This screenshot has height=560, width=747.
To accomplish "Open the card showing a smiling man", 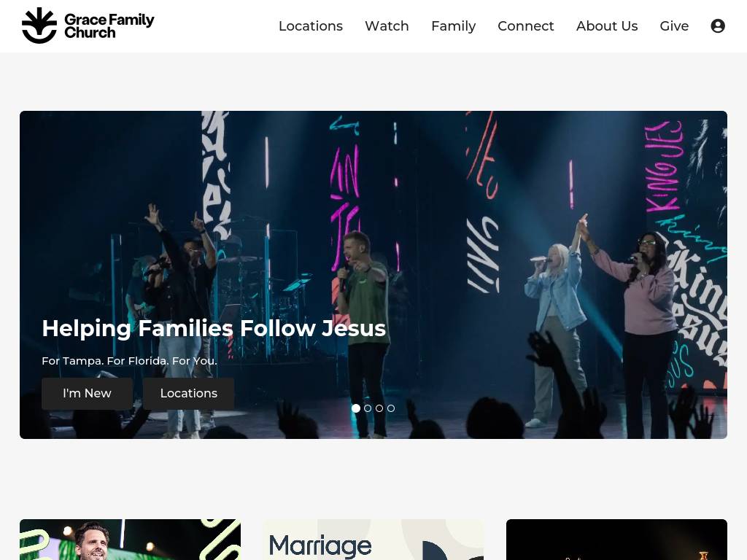I will click(x=130, y=540).
